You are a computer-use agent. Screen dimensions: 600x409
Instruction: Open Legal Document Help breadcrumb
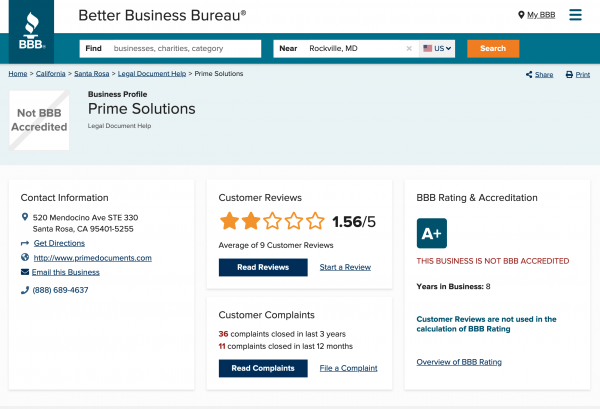[152, 73]
